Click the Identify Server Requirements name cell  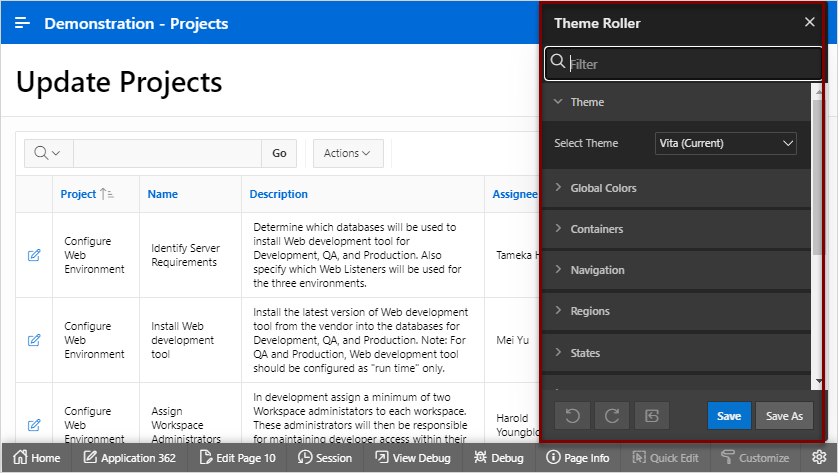185,255
